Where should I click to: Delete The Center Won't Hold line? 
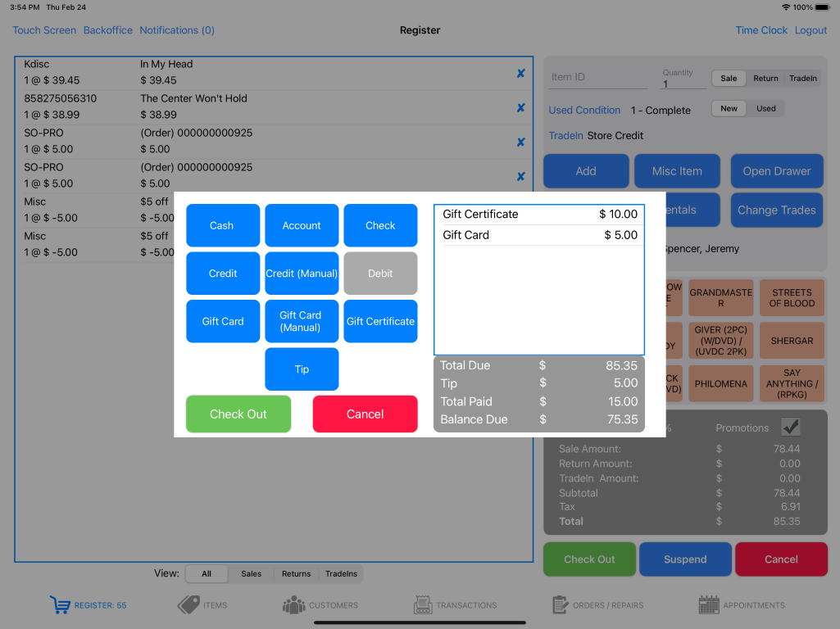(520, 108)
